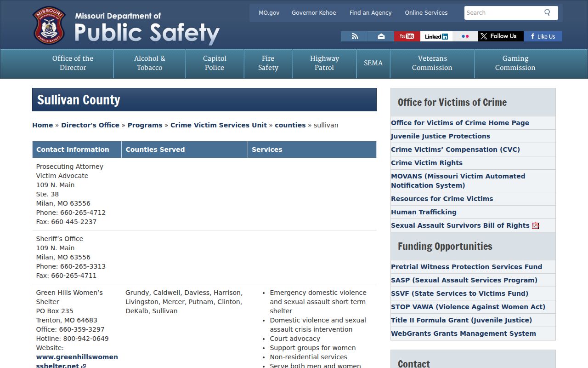Click the email envelope icon
588x368 pixels.
381,36
